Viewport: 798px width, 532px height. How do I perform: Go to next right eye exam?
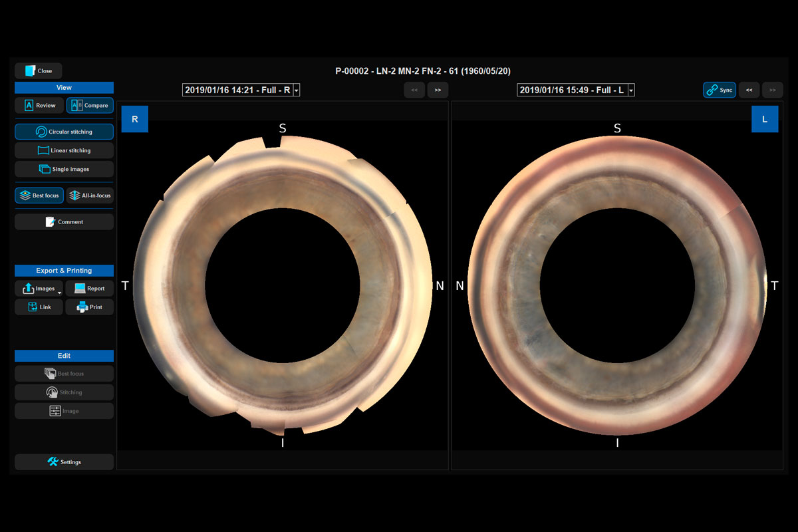coord(438,90)
